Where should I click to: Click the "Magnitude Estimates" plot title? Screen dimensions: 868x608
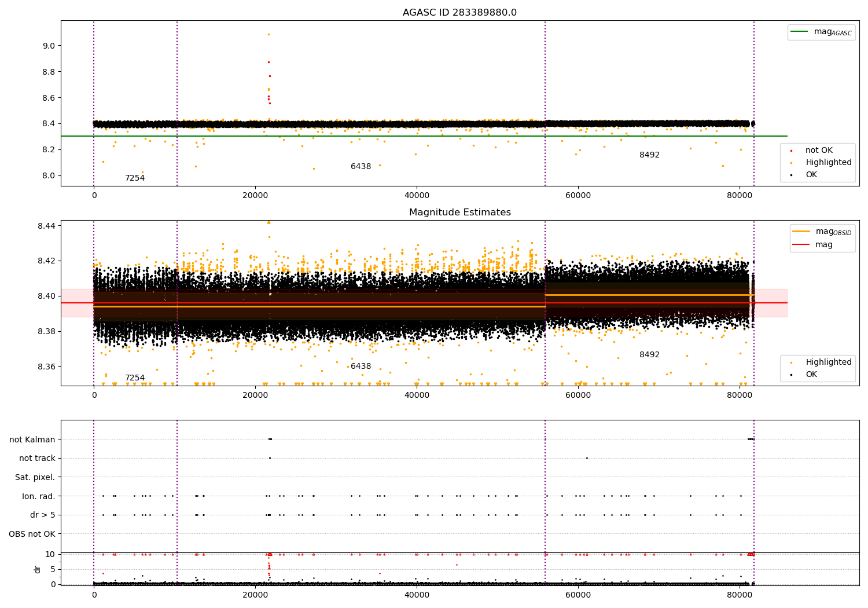pos(459,213)
